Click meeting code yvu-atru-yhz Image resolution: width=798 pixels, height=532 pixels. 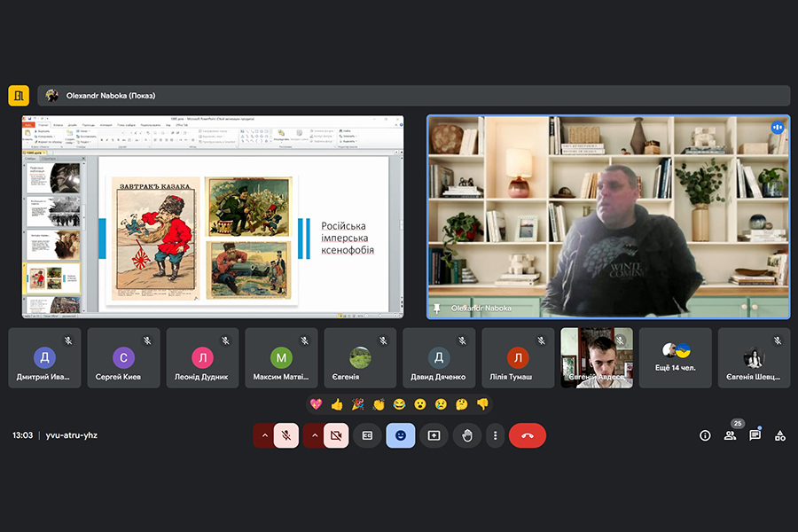[72, 435]
